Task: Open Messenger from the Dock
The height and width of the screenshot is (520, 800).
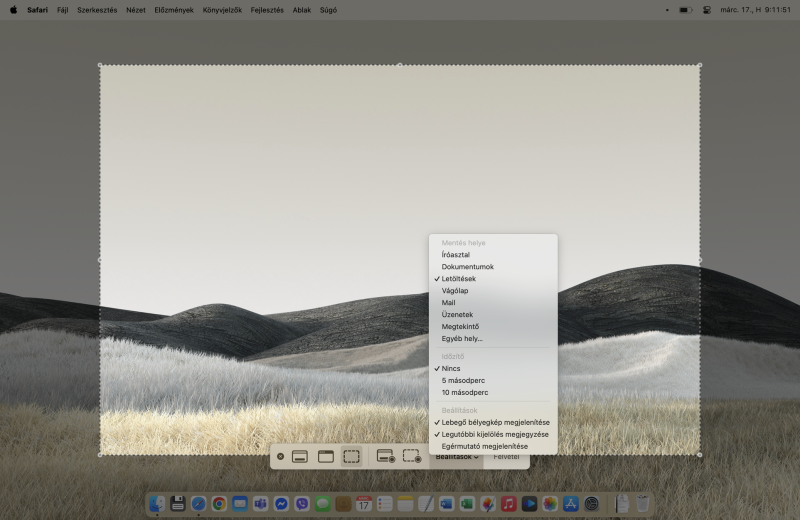Action: pyautogui.click(x=281, y=504)
